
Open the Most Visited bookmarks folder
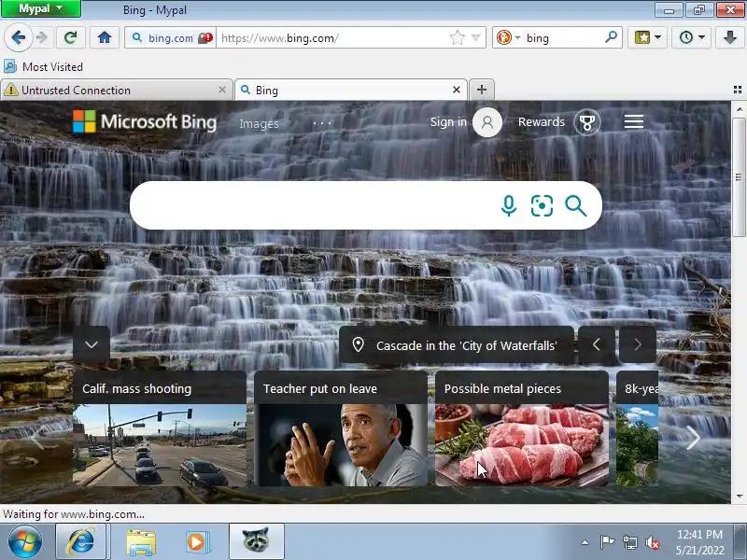tap(44, 66)
